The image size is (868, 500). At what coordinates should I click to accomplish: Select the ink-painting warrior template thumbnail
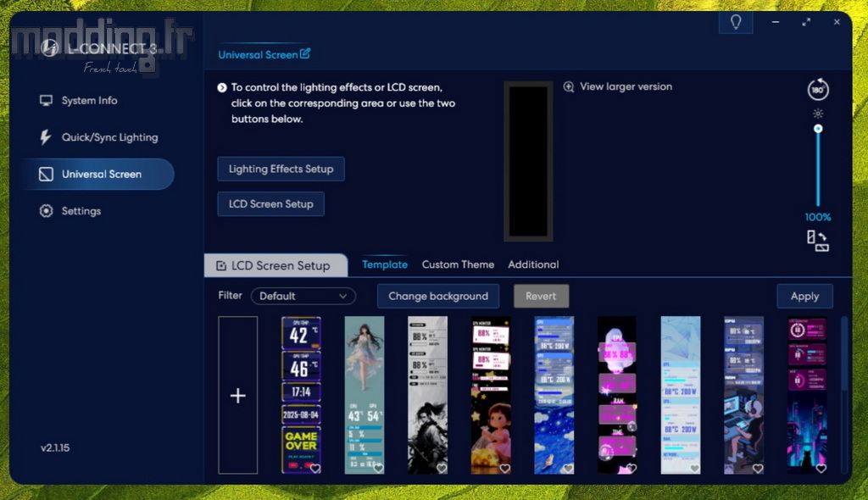(x=427, y=395)
